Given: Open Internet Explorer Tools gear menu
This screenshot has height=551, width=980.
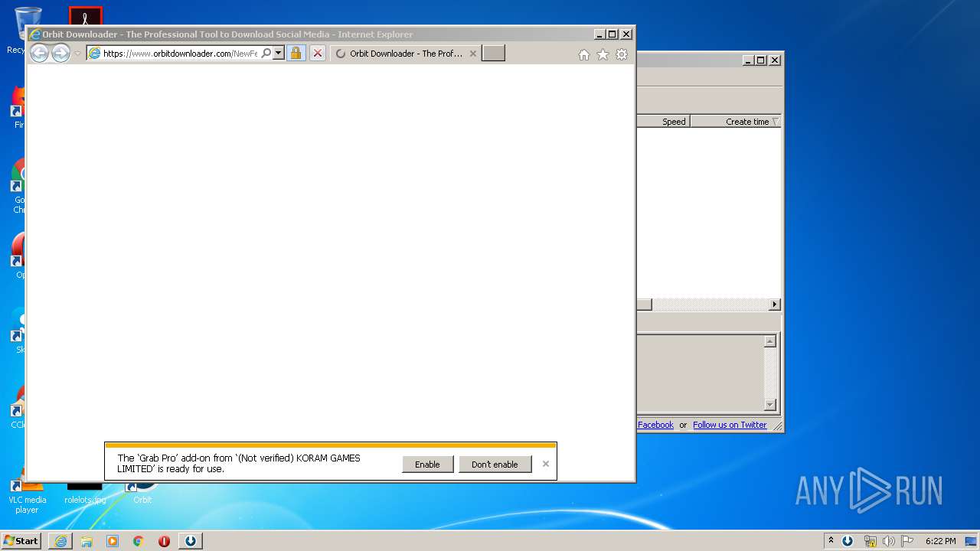Looking at the screenshot, I should click(x=622, y=54).
